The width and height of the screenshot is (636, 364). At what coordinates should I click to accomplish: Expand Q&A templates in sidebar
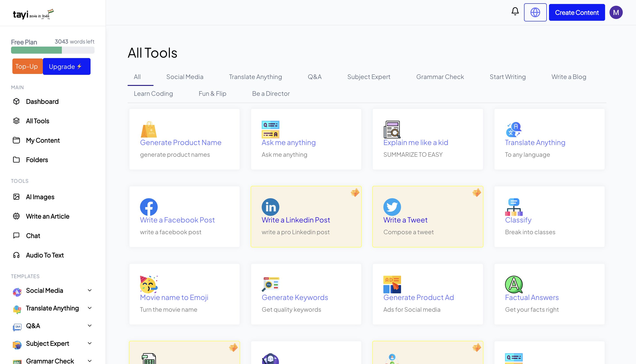89,326
